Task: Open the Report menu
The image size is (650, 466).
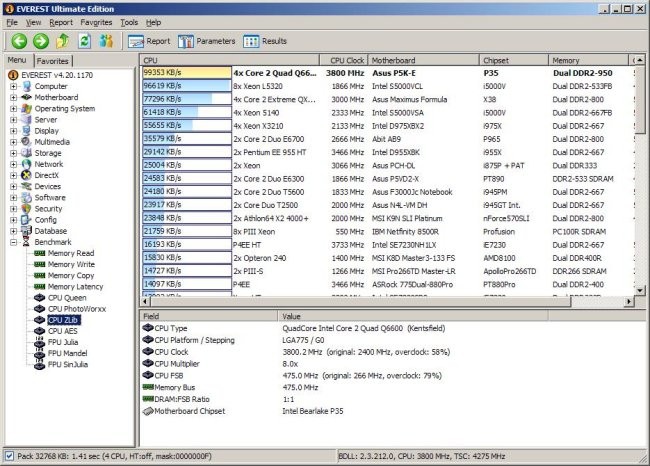Action: pyautogui.click(x=61, y=22)
